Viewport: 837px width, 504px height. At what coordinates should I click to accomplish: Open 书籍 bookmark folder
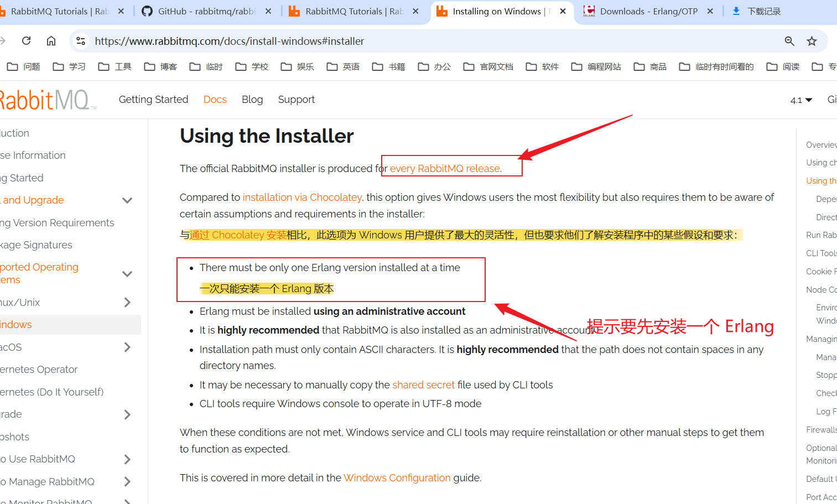coord(388,66)
